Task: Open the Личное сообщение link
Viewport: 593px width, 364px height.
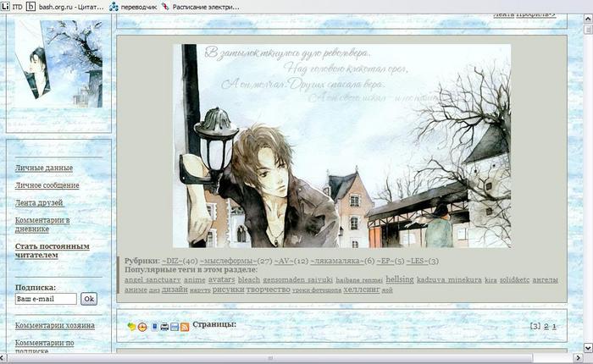Action: (x=47, y=185)
